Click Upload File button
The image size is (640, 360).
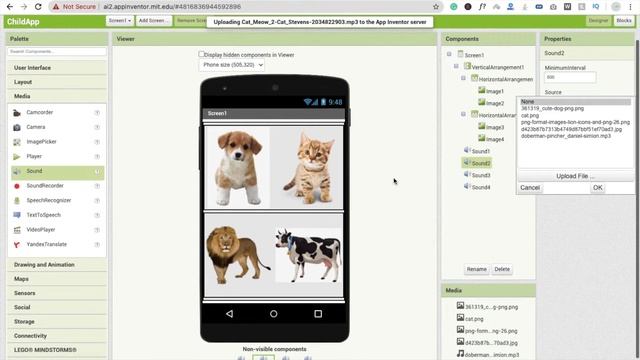coord(575,176)
